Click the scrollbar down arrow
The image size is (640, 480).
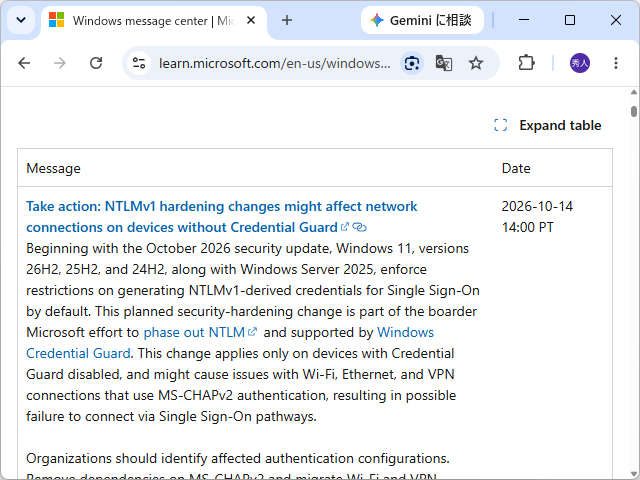[633, 473]
